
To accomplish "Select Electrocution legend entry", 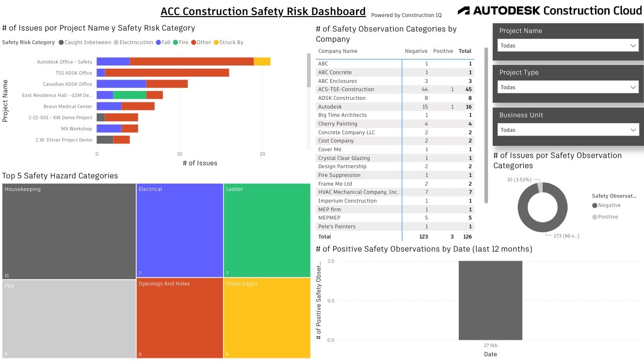I will pos(133,43).
